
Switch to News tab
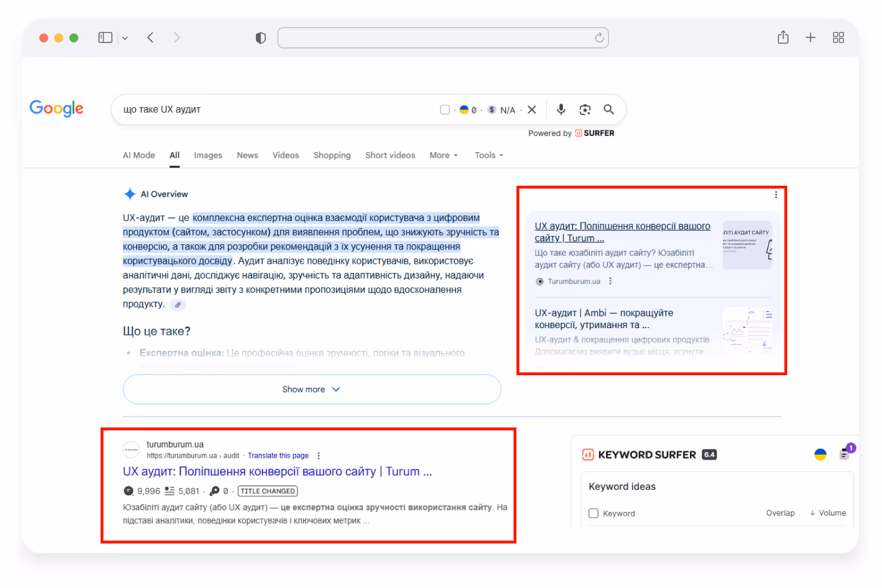(247, 155)
